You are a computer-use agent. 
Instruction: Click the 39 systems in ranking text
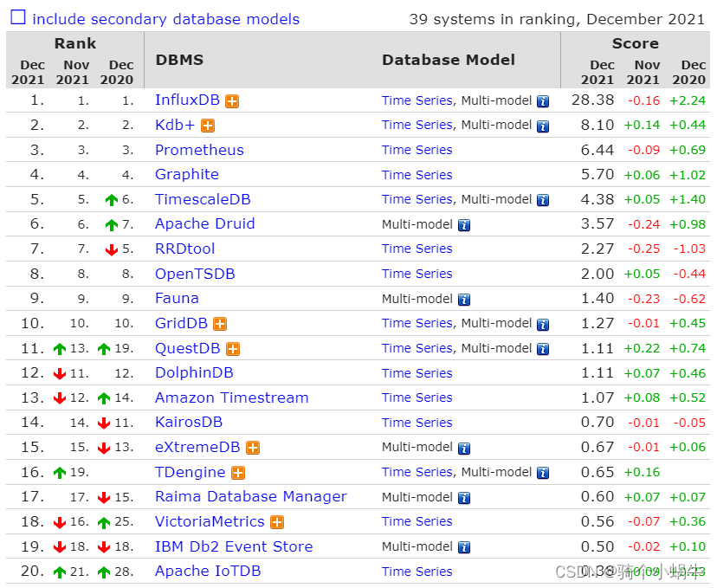point(557,19)
